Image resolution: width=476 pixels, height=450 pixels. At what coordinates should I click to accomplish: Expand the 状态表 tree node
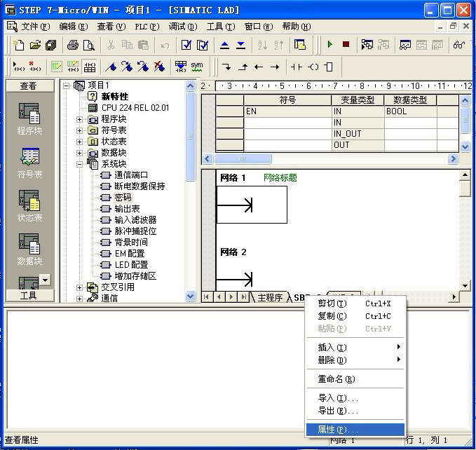tap(79, 142)
